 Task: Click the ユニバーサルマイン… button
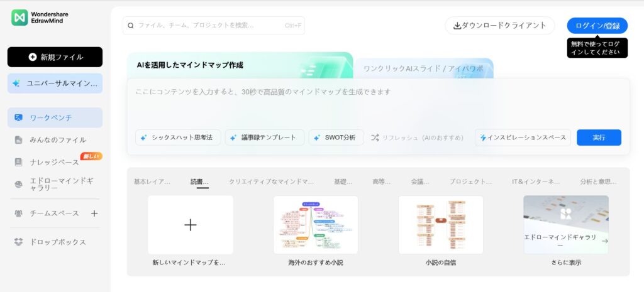coord(55,84)
